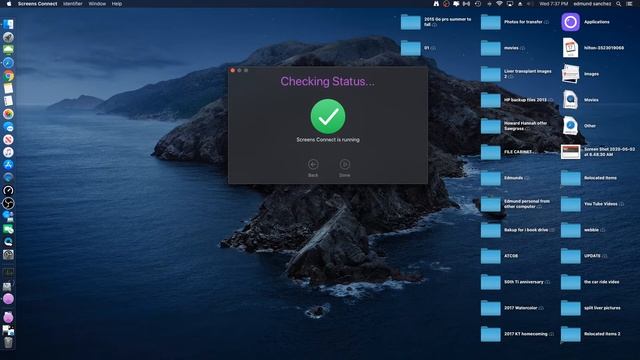The width and height of the screenshot is (640, 360).
Task: Open the Window menu
Action: click(97, 4)
